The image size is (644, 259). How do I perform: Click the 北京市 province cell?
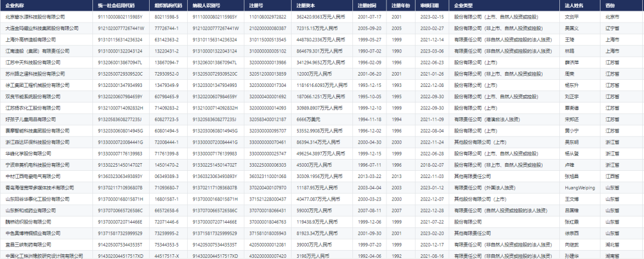612,17
